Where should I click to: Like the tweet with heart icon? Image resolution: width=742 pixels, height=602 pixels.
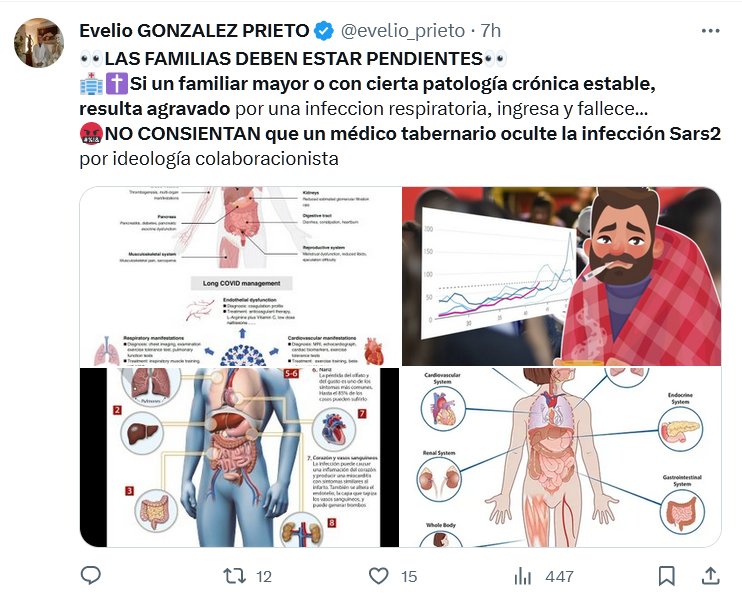click(x=378, y=576)
